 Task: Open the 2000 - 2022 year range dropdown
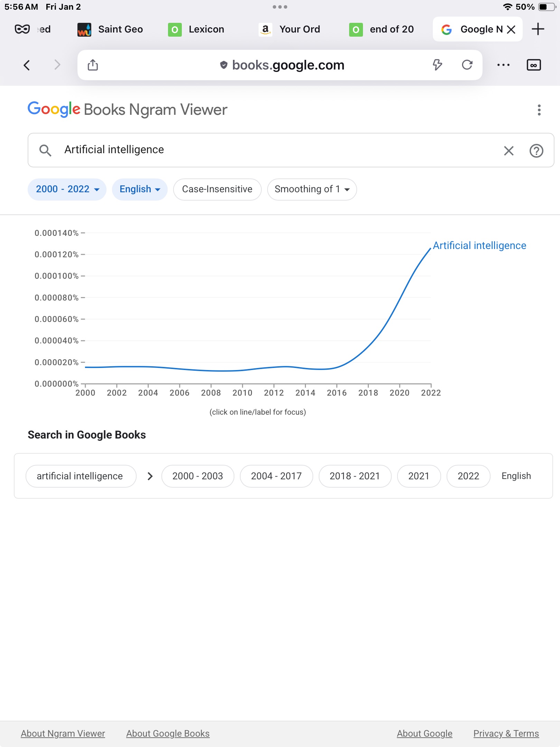coord(67,189)
